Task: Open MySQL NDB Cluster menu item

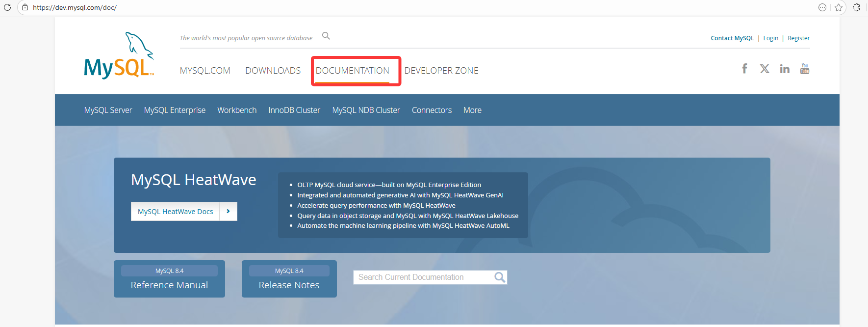Action: coord(366,110)
